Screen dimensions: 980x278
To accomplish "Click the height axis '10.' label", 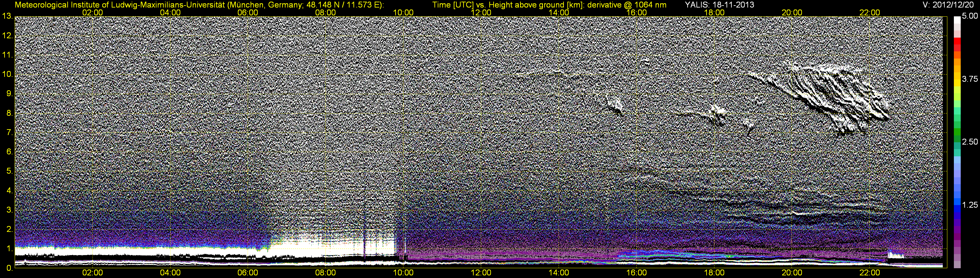I will coord(7,75).
